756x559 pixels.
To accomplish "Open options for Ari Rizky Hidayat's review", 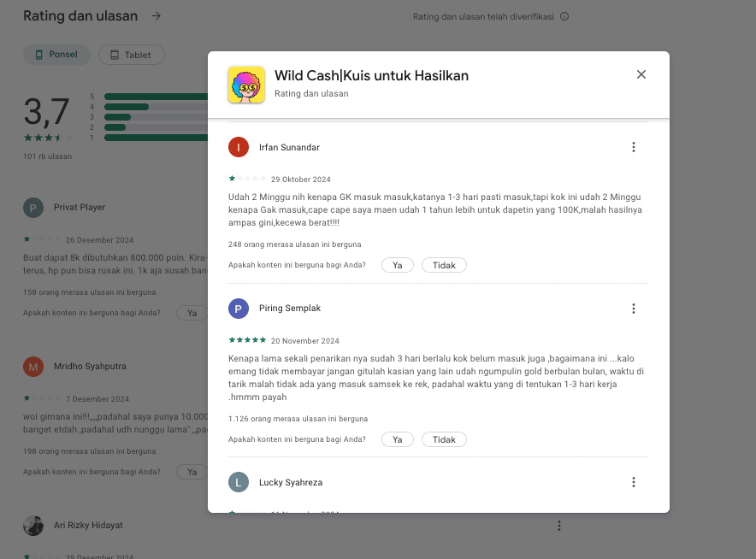I will point(558,526).
